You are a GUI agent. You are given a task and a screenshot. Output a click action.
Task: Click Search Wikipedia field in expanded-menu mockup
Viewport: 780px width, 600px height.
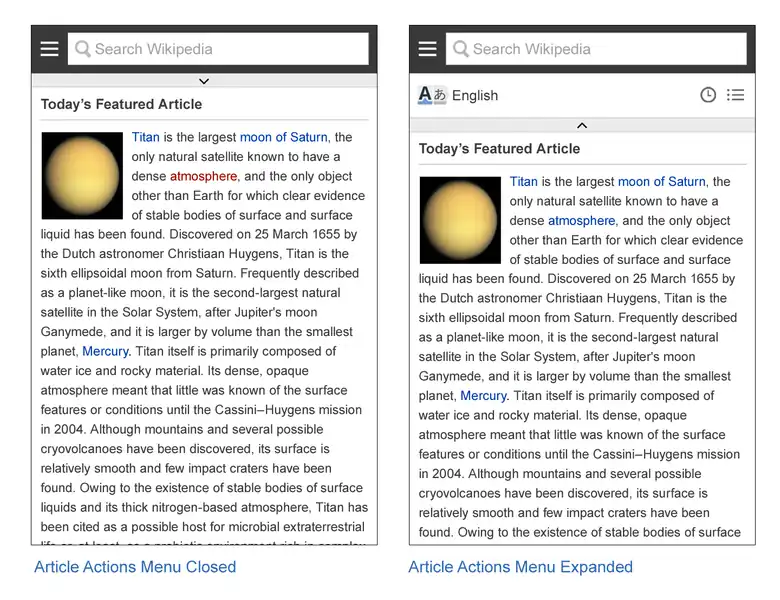pos(603,49)
